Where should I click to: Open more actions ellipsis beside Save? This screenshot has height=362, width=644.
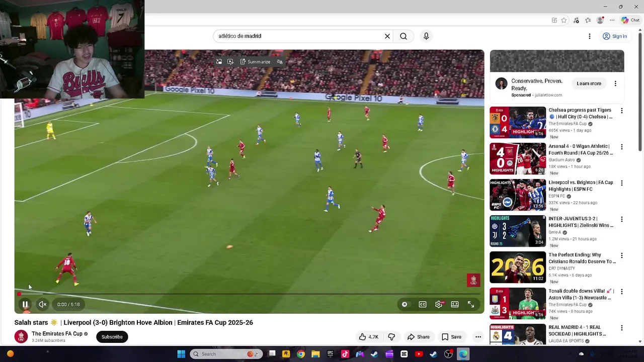tap(478, 337)
